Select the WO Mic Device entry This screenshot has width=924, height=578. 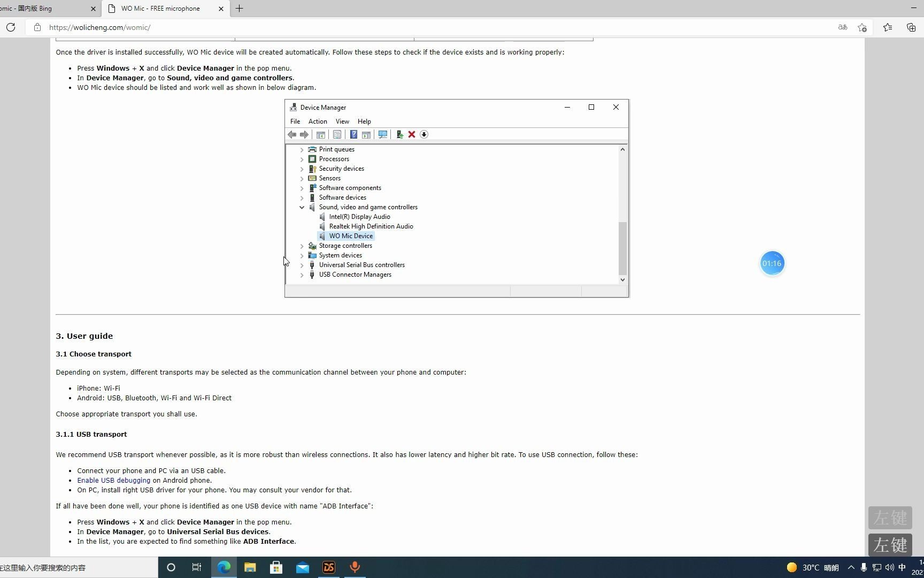coord(351,236)
